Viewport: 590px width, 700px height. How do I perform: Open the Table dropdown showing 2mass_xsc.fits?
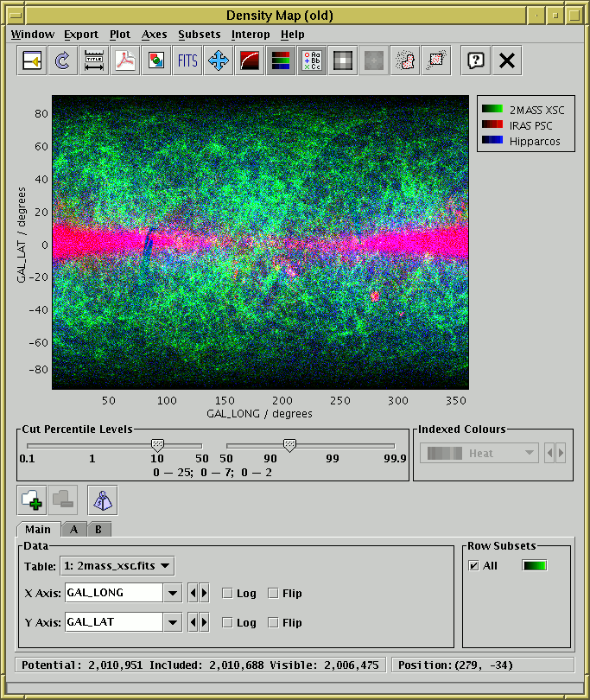(117, 566)
